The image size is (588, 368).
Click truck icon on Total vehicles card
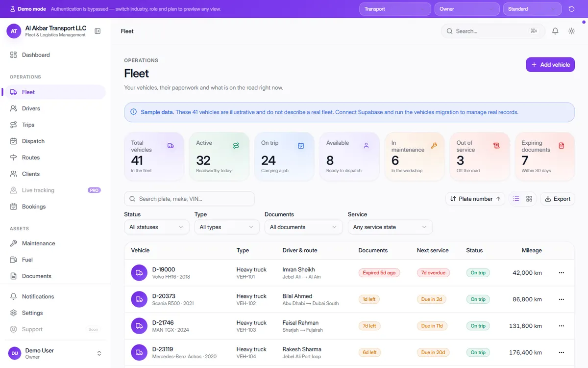(171, 146)
